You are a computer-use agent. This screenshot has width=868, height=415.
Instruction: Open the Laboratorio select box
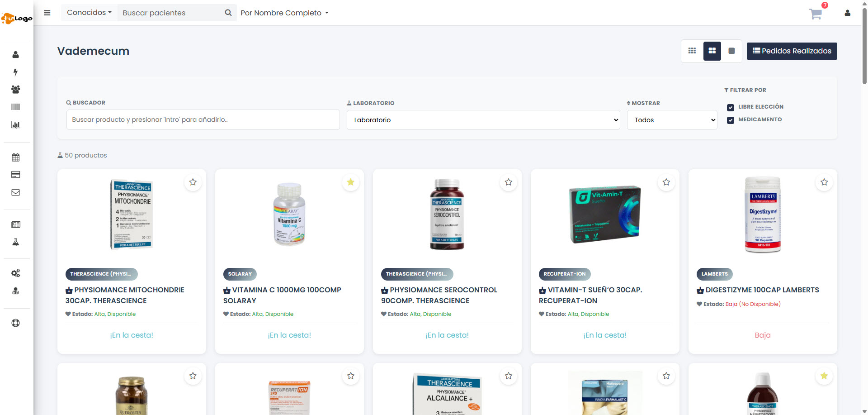coord(483,120)
